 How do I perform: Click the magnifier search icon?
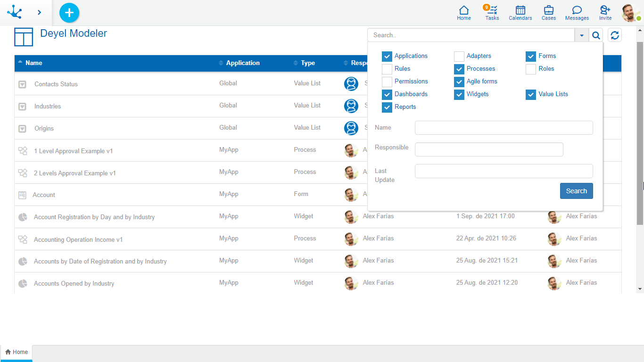tap(596, 35)
